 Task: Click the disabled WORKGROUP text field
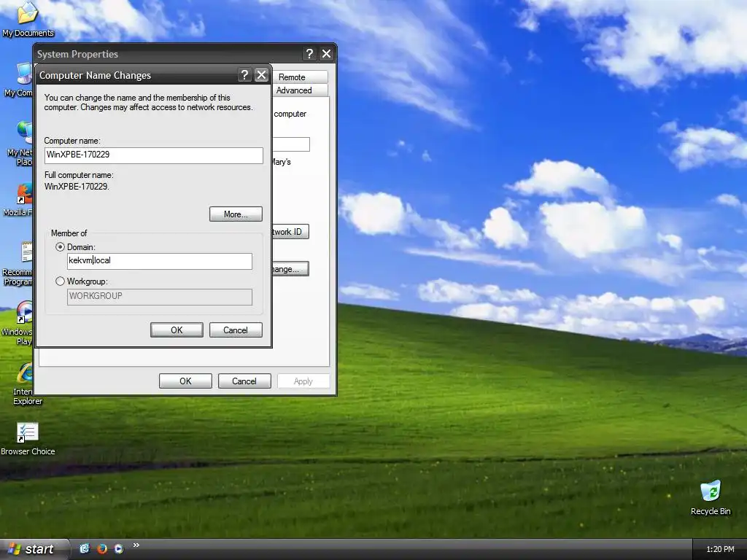click(x=160, y=297)
